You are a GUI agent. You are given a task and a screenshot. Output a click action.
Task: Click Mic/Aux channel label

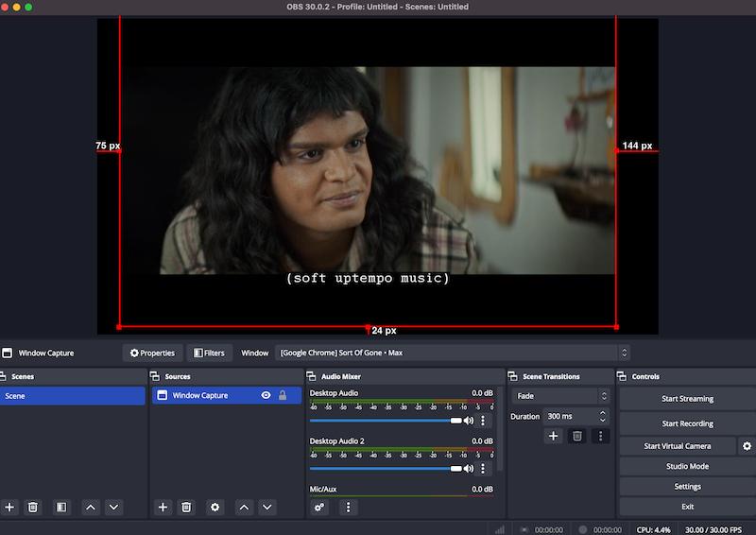[x=323, y=490]
